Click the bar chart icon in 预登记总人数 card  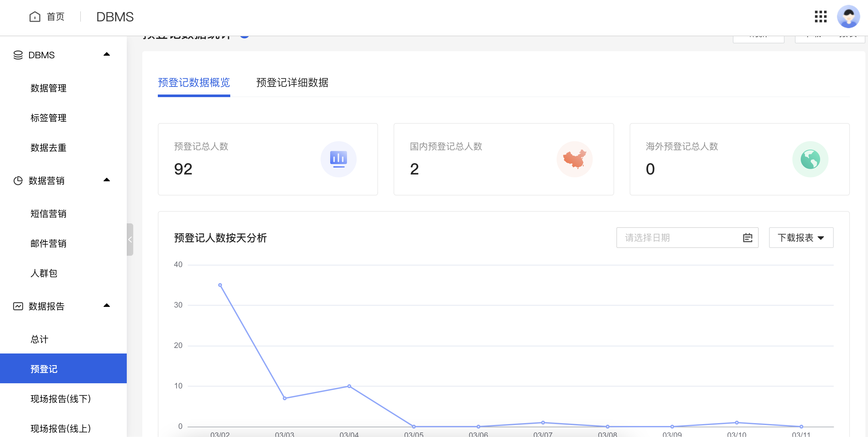tap(338, 159)
